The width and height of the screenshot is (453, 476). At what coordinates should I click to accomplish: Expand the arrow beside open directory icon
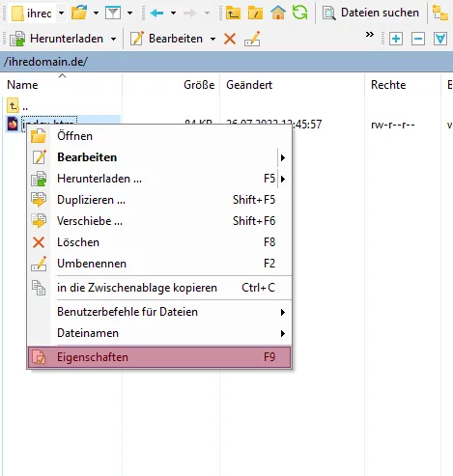[96, 14]
